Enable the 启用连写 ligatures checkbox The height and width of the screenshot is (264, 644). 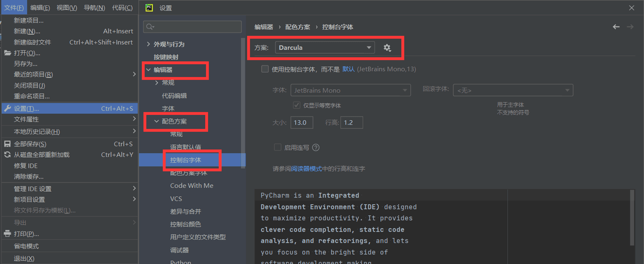[278, 147]
